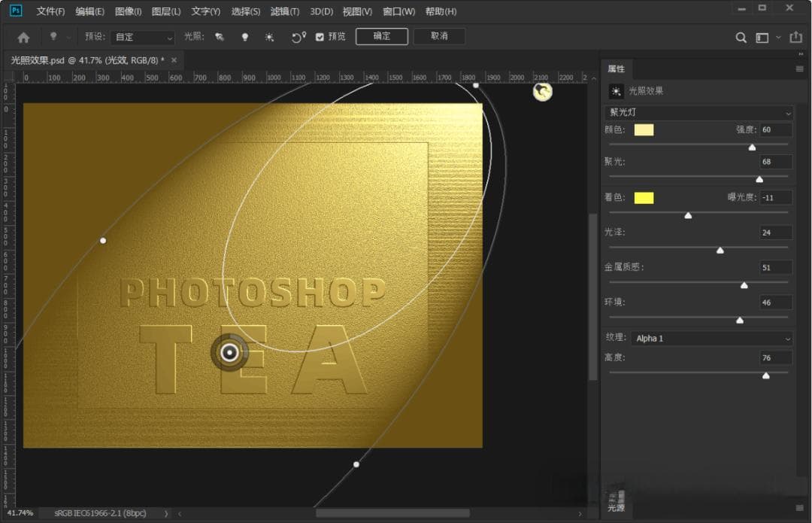812x523 pixels.
Task: Click the 聚光 value field showing 68
Action: pyautogui.click(x=776, y=162)
